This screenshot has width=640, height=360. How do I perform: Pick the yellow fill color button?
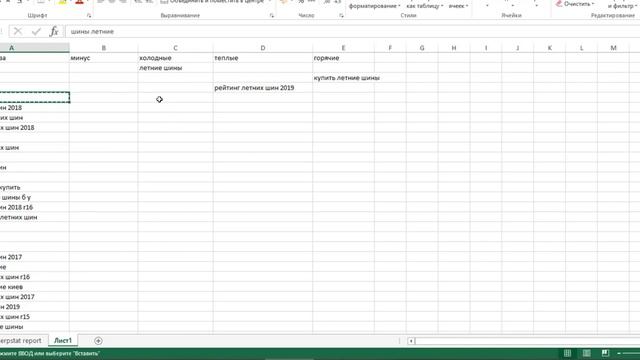[x=62, y=2]
